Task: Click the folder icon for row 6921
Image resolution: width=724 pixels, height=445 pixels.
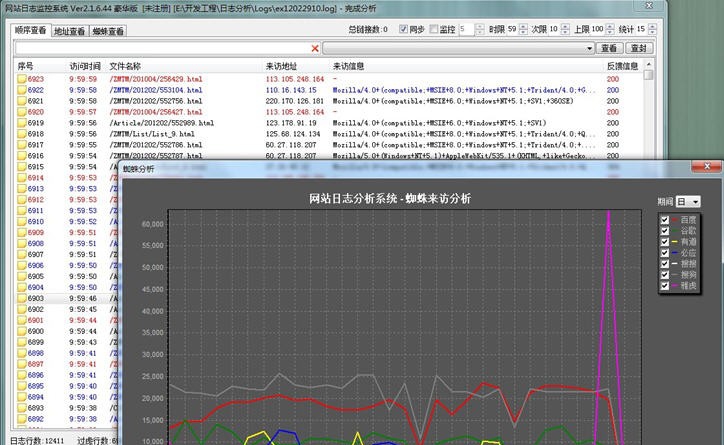Action: point(22,101)
